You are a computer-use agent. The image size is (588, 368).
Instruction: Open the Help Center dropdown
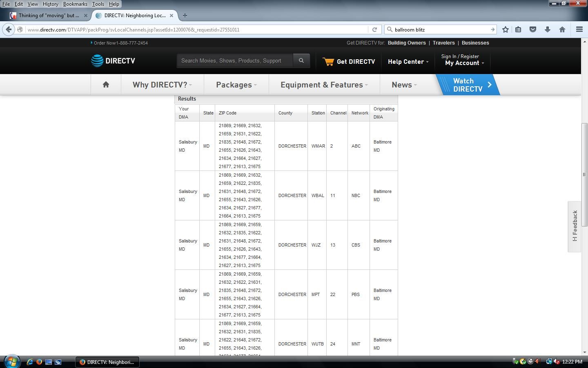408,61
